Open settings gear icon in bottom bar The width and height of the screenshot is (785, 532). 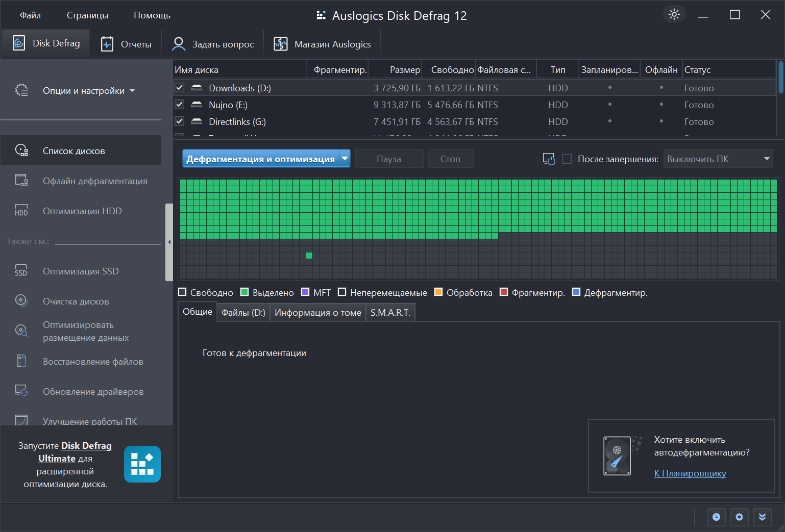[739, 517]
